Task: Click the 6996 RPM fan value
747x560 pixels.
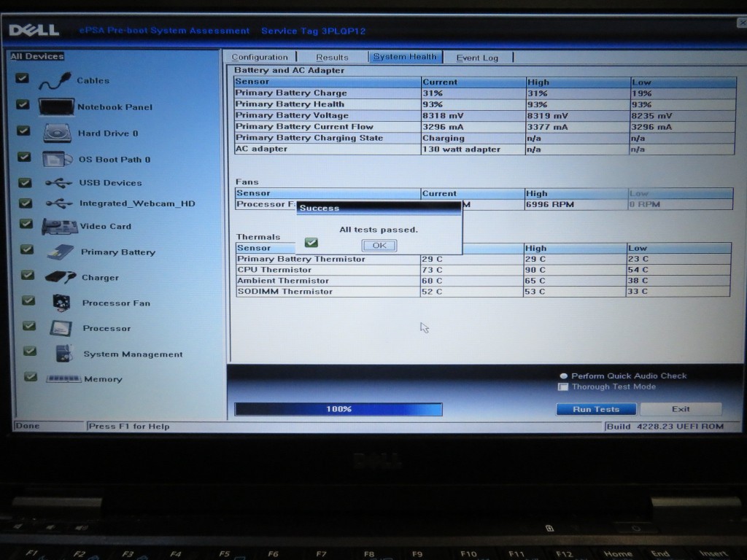Action: [550, 204]
